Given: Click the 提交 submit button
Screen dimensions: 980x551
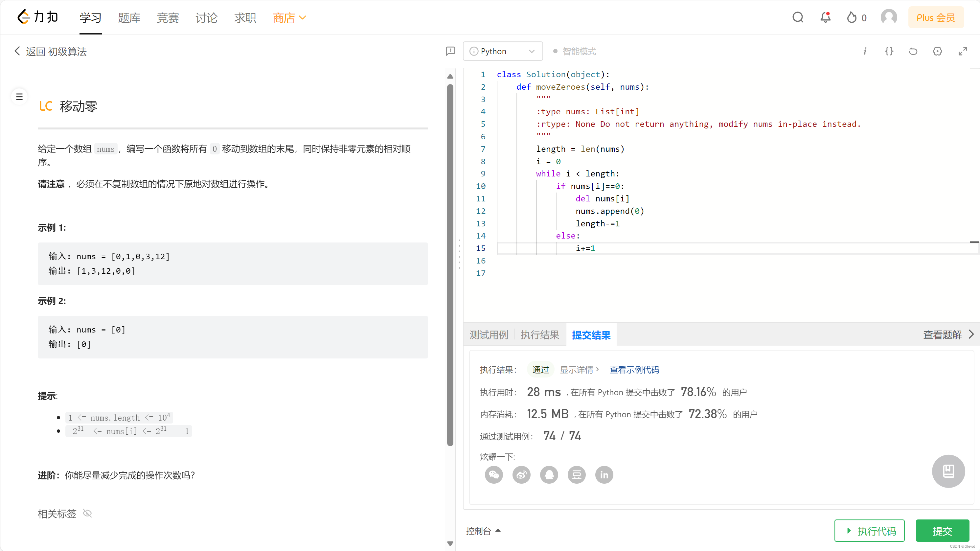Looking at the screenshot, I should 942,530.
